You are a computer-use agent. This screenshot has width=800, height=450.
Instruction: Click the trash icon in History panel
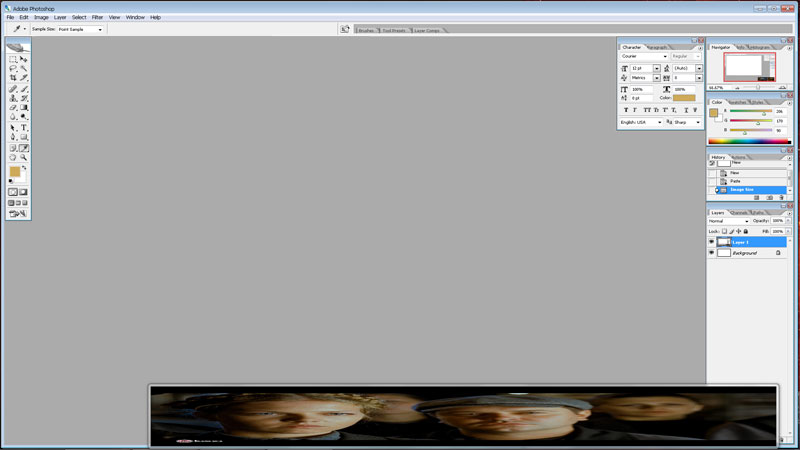click(781, 198)
